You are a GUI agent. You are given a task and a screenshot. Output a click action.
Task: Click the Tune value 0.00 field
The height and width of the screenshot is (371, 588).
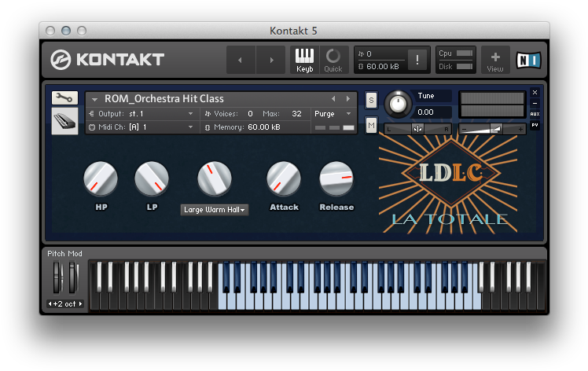point(433,112)
